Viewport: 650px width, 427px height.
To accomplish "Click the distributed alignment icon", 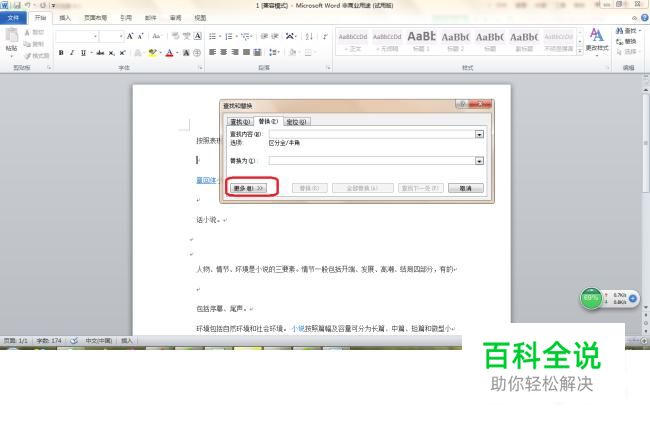I will tap(257, 52).
